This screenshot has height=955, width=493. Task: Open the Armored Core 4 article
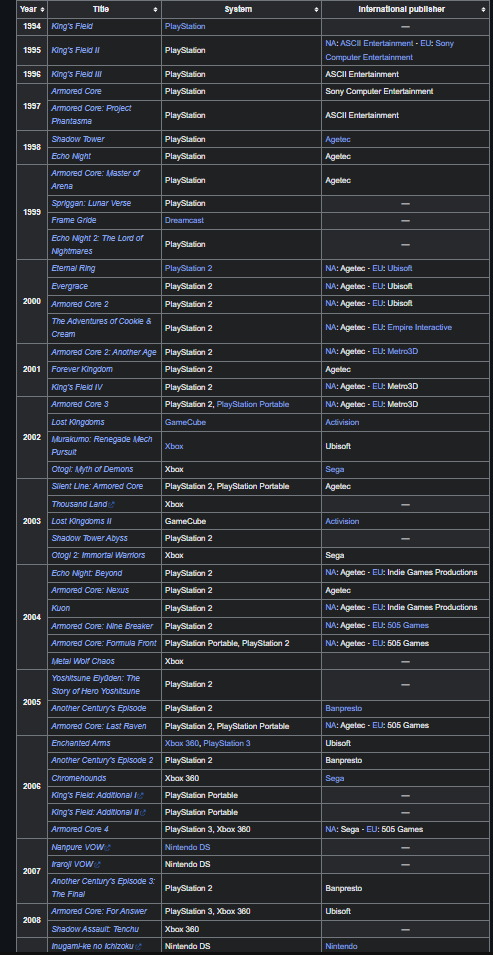(x=80, y=830)
